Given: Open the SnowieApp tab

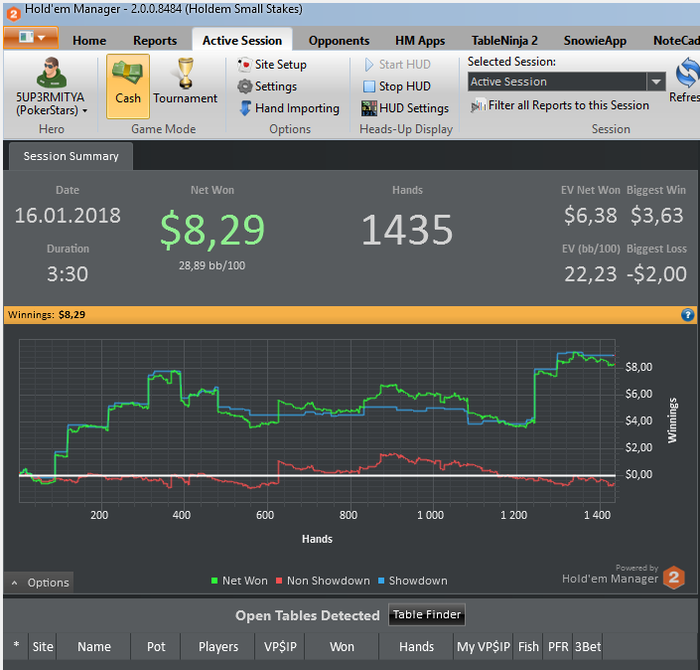Looking at the screenshot, I should tap(595, 41).
